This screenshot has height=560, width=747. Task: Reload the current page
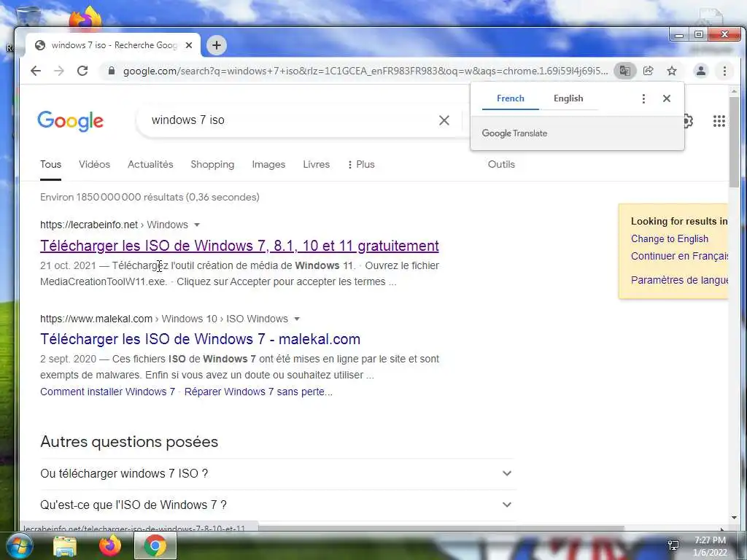pyautogui.click(x=82, y=71)
